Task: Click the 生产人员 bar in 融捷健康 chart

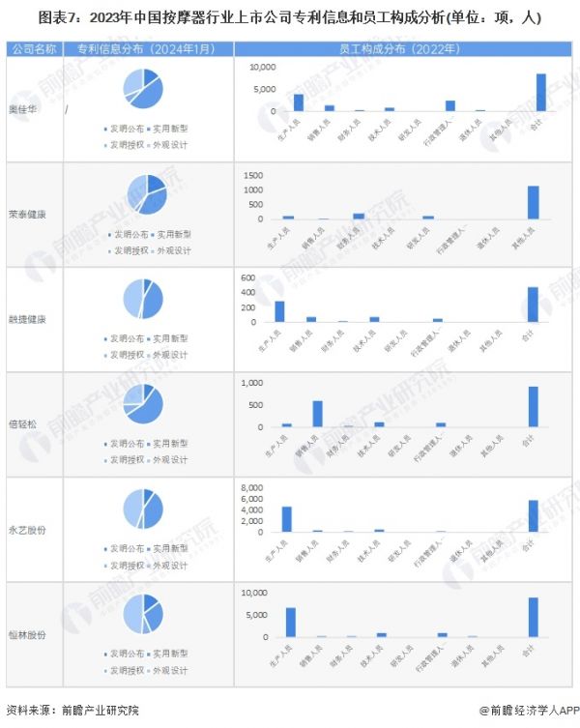Action: 279,311
